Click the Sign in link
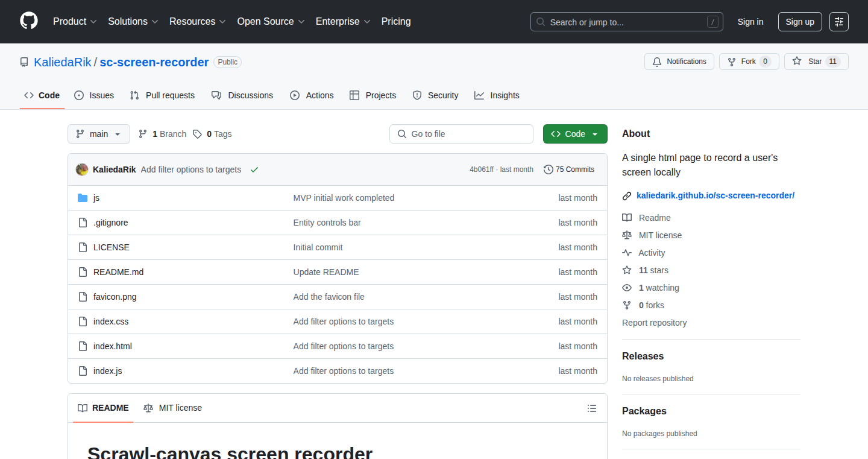This screenshot has width=868, height=459. (x=750, y=22)
